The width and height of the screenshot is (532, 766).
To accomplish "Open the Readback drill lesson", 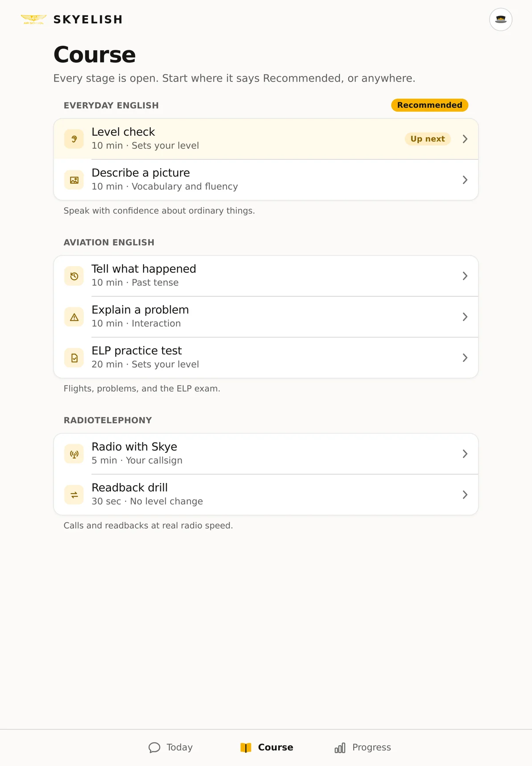I will click(x=266, y=495).
